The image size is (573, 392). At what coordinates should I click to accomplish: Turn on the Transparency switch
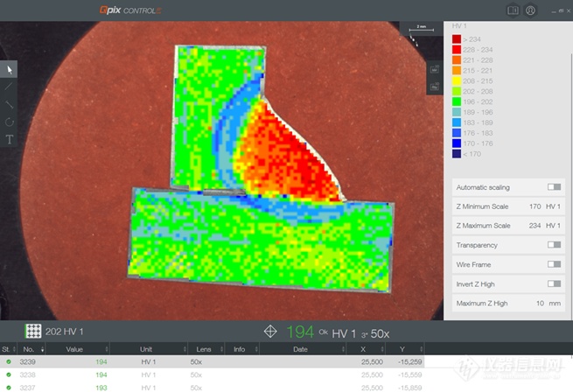[553, 245]
